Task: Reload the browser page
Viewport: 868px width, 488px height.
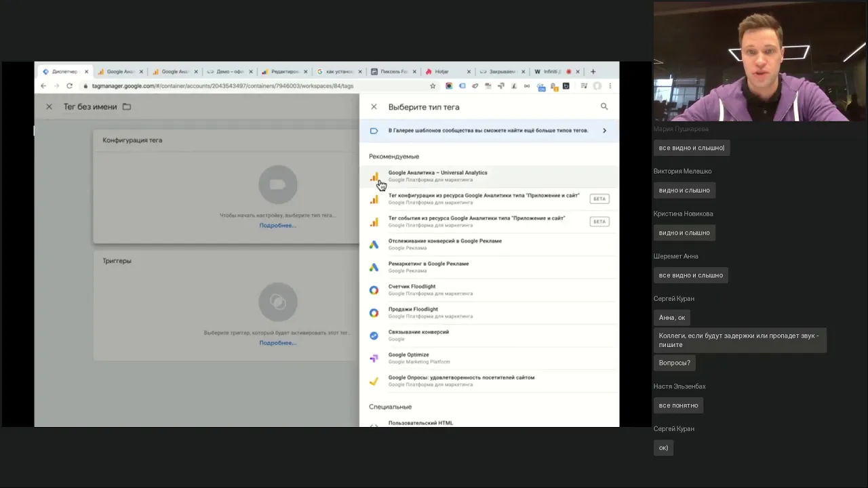Action: click(x=69, y=86)
